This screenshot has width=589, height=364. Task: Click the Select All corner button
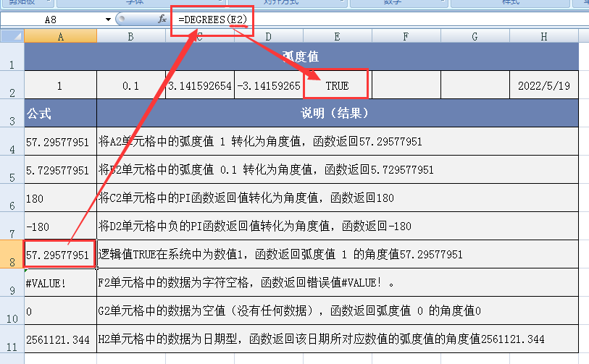click(x=12, y=36)
